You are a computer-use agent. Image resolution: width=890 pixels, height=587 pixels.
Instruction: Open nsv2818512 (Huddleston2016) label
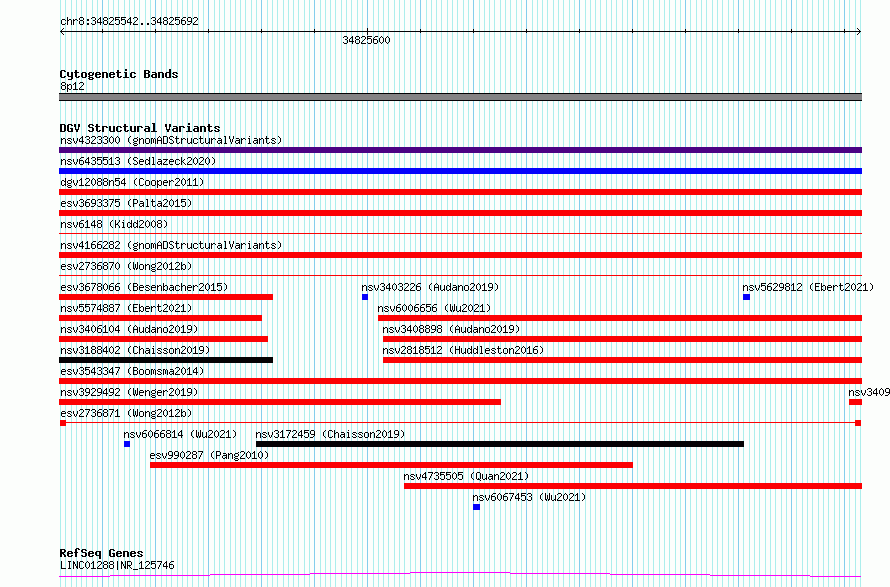click(x=463, y=350)
